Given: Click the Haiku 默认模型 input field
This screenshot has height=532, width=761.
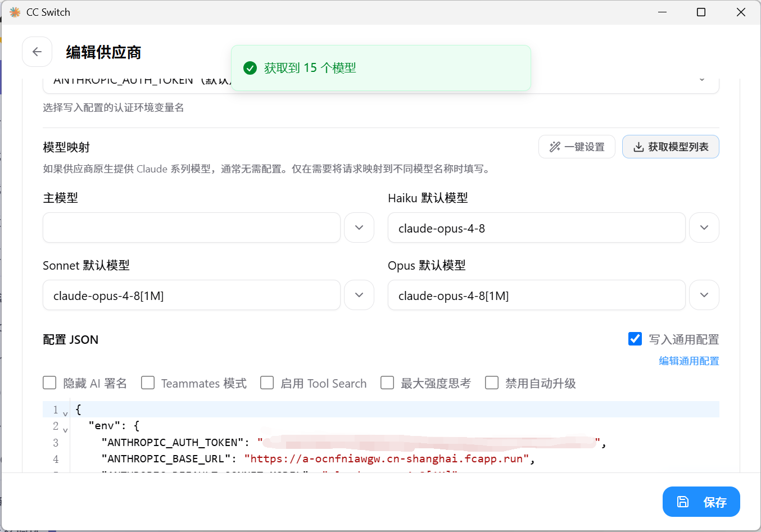Looking at the screenshot, I should point(537,228).
